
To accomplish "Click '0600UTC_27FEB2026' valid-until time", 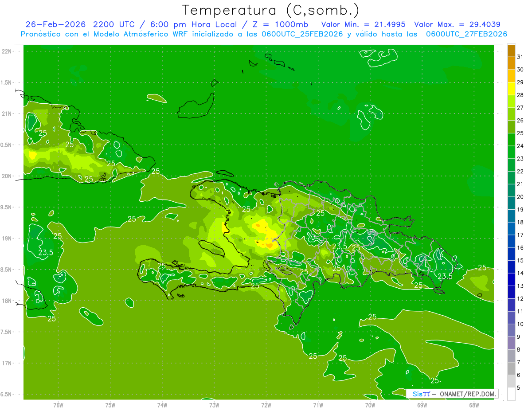I will click(466, 34).
